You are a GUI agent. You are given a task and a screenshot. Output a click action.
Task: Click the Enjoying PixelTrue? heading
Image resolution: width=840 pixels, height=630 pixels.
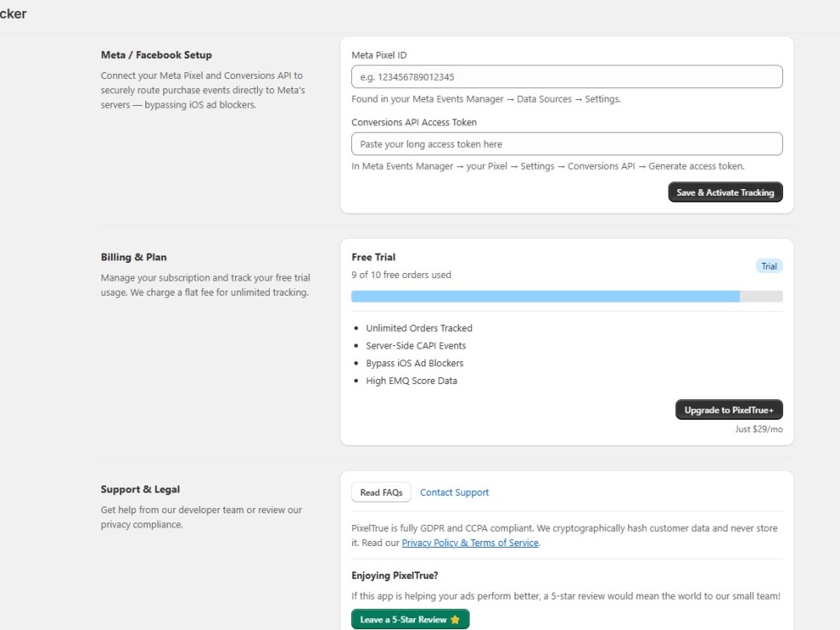[395, 575]
